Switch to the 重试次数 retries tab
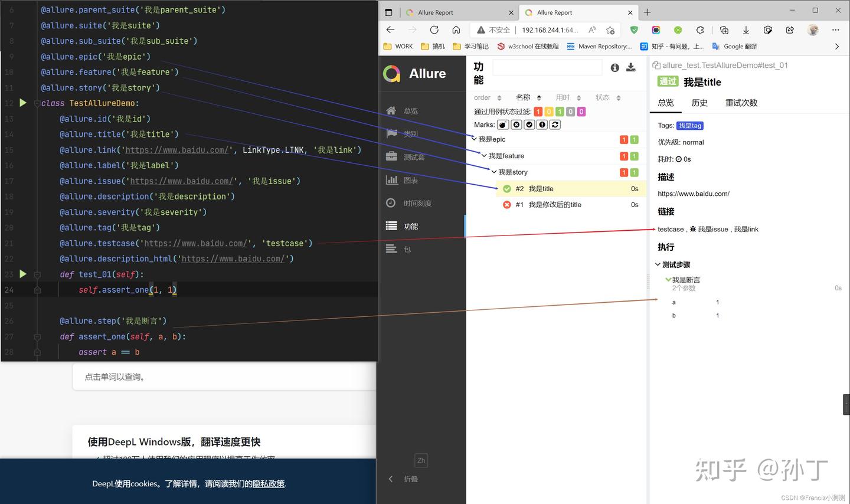Image resolution: width=850 pixels, height=504 pixels. [x=741, y=103]
